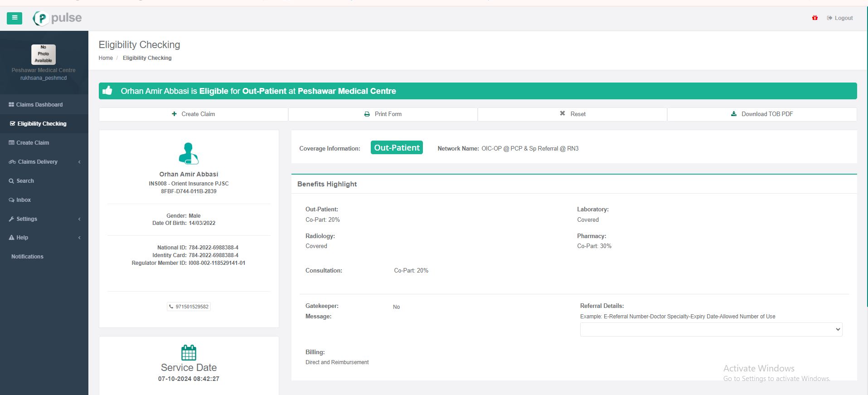Click the patient avatar icon

pyautogui.click(x=189, y=153)
